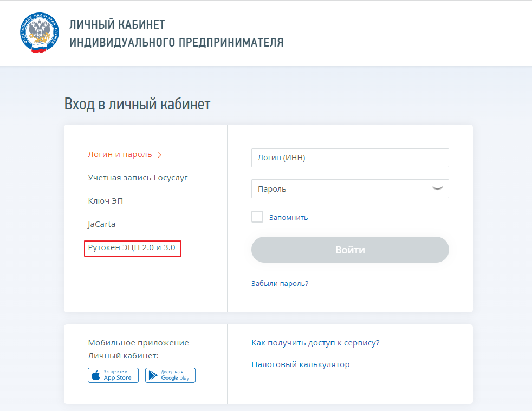Choose JaCarta login method

click(x=101, y=224)
